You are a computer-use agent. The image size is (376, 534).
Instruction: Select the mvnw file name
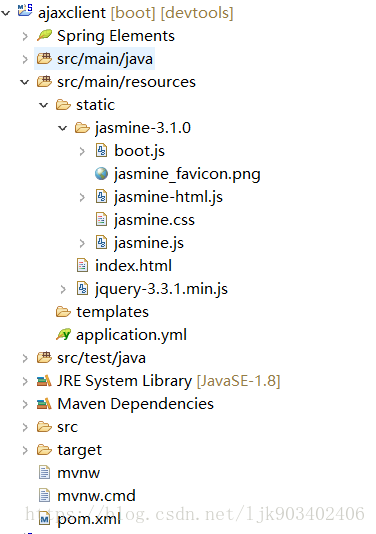click(x=78, y=473)
